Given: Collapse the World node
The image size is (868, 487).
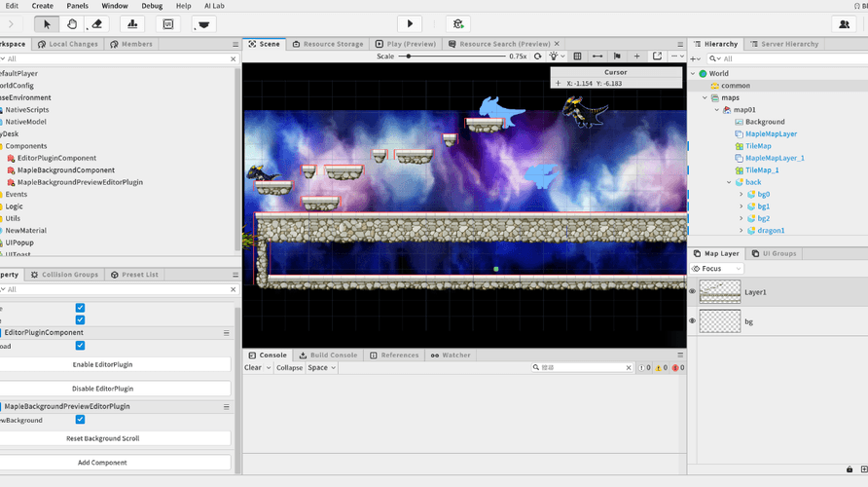Looking at the screenshot, I should coord(693,73).
